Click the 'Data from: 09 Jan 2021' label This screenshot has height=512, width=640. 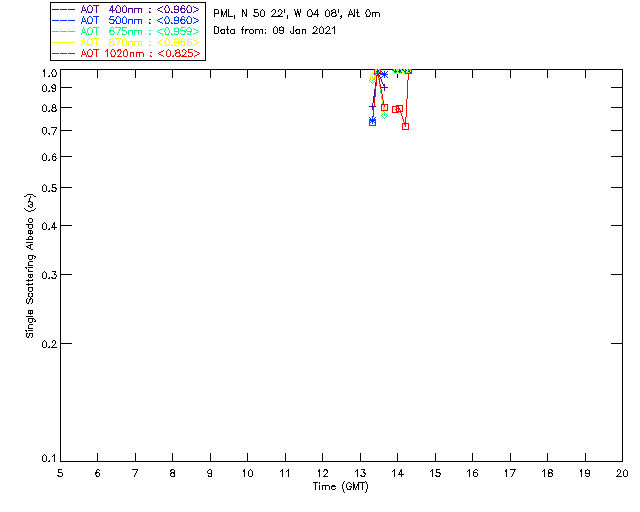click(275, 31)
